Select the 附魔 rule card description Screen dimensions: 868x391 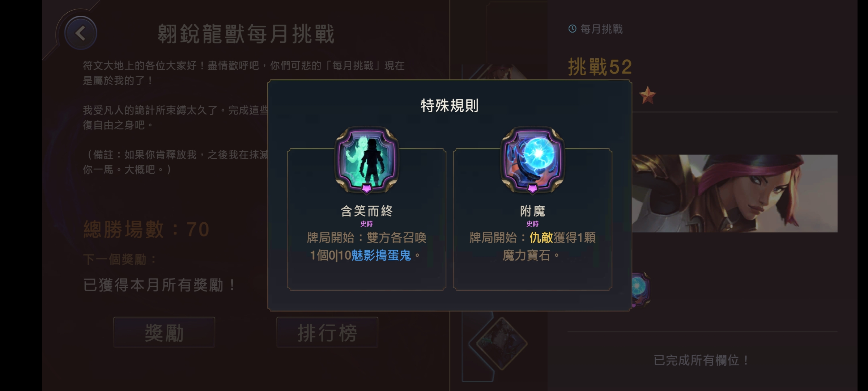pyautogui.click(x=532, y=247)
